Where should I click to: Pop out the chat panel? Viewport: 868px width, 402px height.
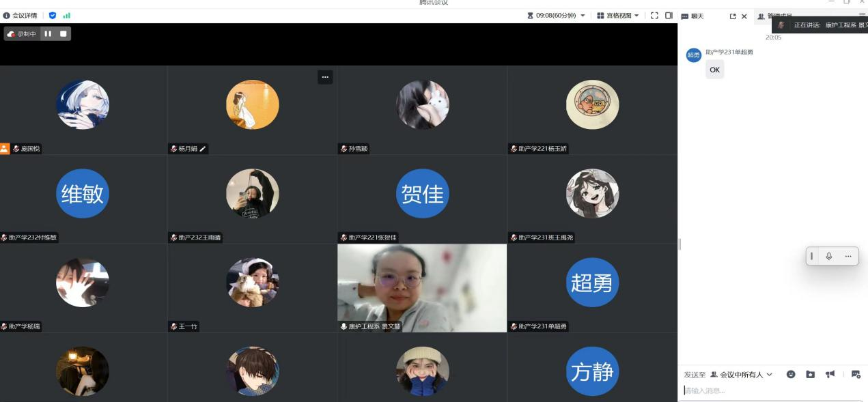733,16
